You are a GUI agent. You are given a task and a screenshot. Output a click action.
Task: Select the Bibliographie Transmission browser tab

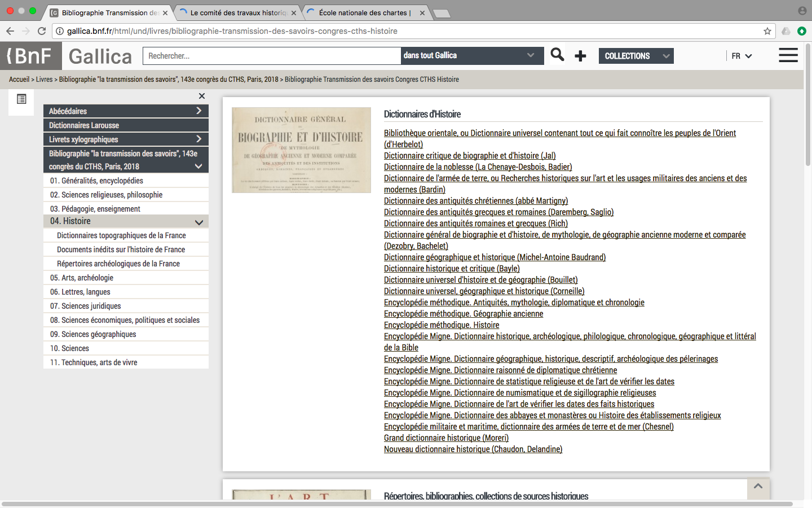point(109,12)
